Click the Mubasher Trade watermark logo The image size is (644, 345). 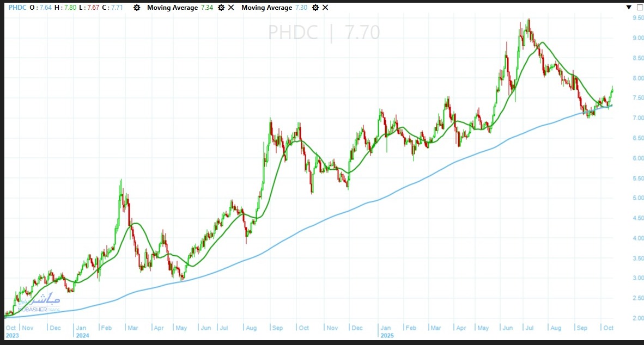38,303
